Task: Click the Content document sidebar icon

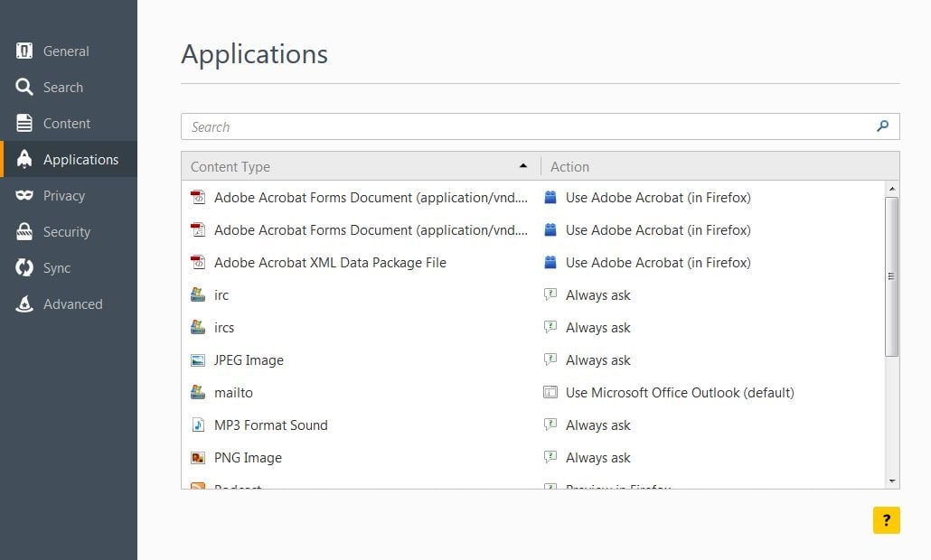Action: pos(24,124)
